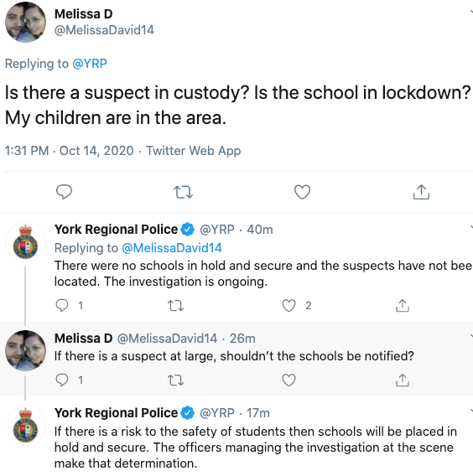This screenshot has width=473, height=476.
Task: Share the main tweet via share icon
Action: pyautogui.click(x=421, y=192)
